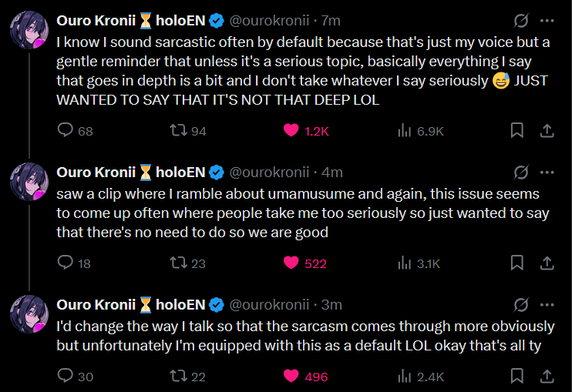The width and height of the screenshot is (572, 392).
Task: Reply to the umamusume clip tweet
Action: click(x=66, y=263)
